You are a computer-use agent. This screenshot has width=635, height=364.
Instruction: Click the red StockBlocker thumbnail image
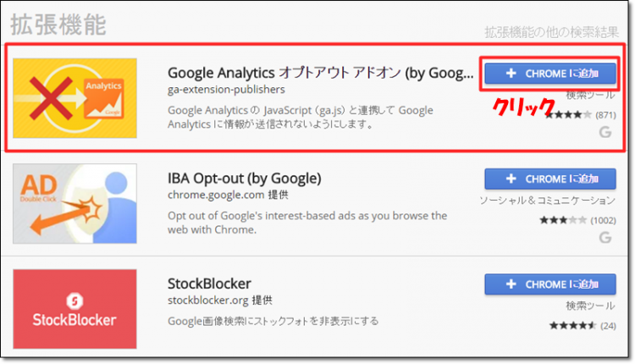[75, 309]
